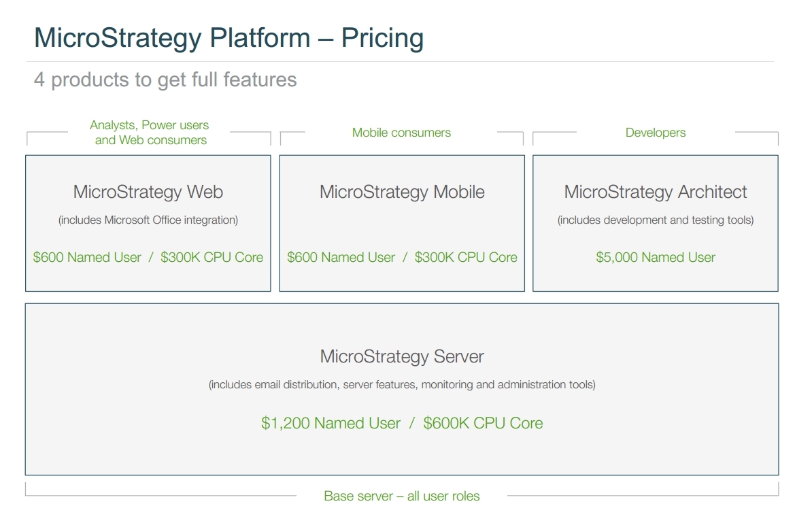Click the Mobile $300K CPU Core price
The height and width of the screenshot is (525, 812).
click(466, 257)
